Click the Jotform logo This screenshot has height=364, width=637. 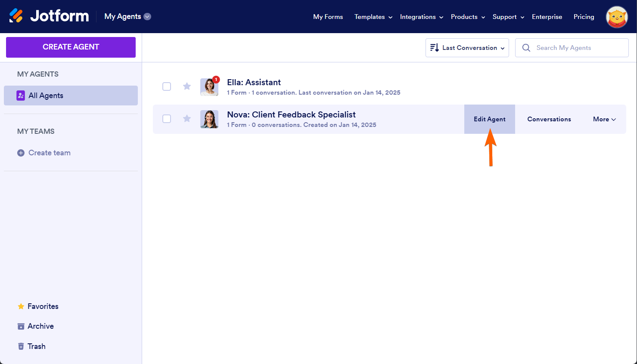point(49,16)
